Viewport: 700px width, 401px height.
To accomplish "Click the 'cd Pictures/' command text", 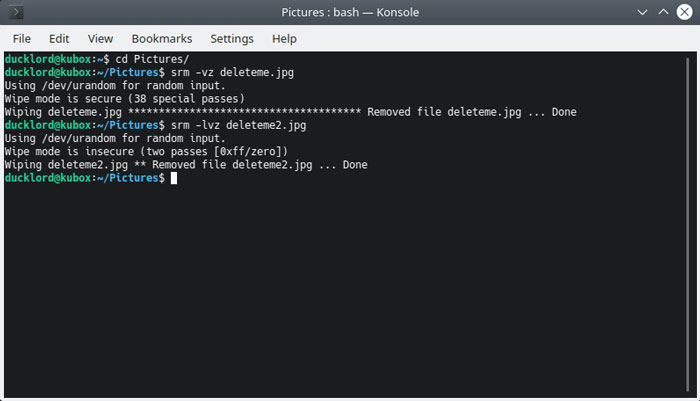I will point(152,59).
